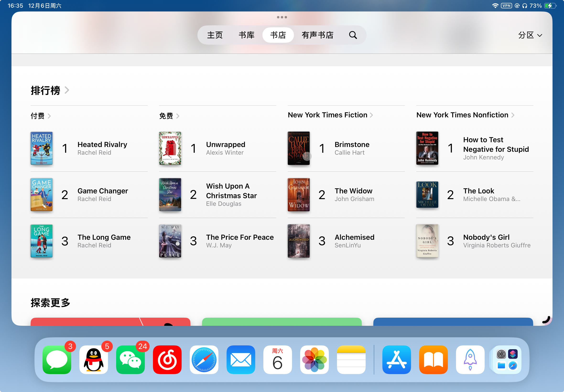Open the Unwrapped title link

[226, 144]
